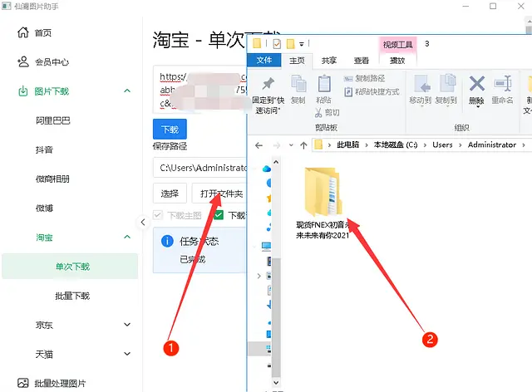Click 此电脑 in address breadcrumb
The width and height of the screenshot is (532, 392).
347,145
